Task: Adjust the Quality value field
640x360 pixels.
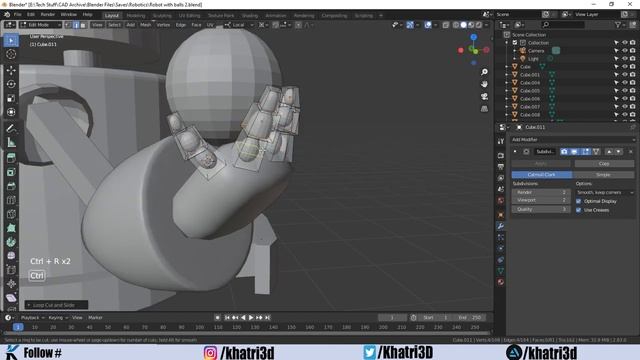Action: [x=541, y=209]
